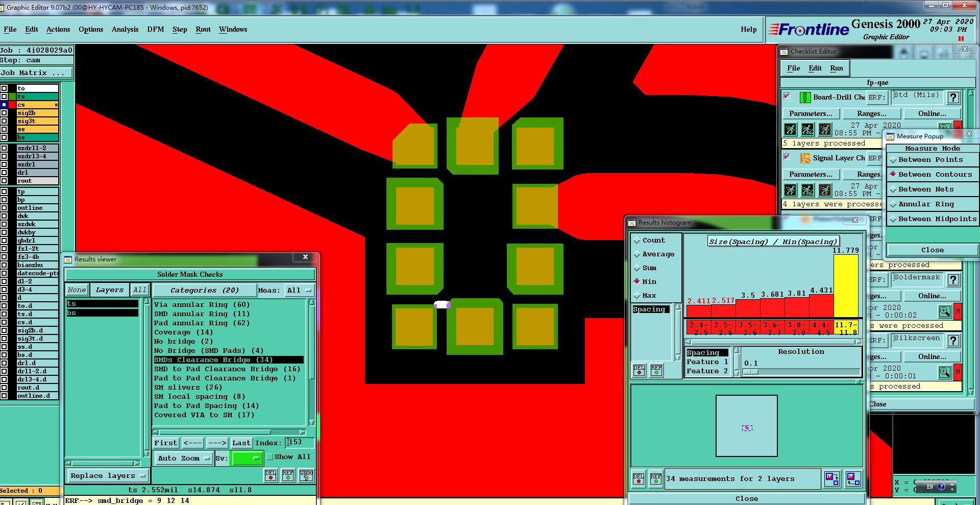Click the Last result button

[x=241, y=443]
